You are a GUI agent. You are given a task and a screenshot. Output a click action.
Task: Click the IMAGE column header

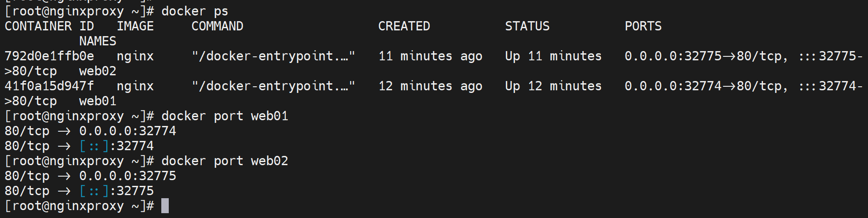pyautogui.click(x=135, y=26)
